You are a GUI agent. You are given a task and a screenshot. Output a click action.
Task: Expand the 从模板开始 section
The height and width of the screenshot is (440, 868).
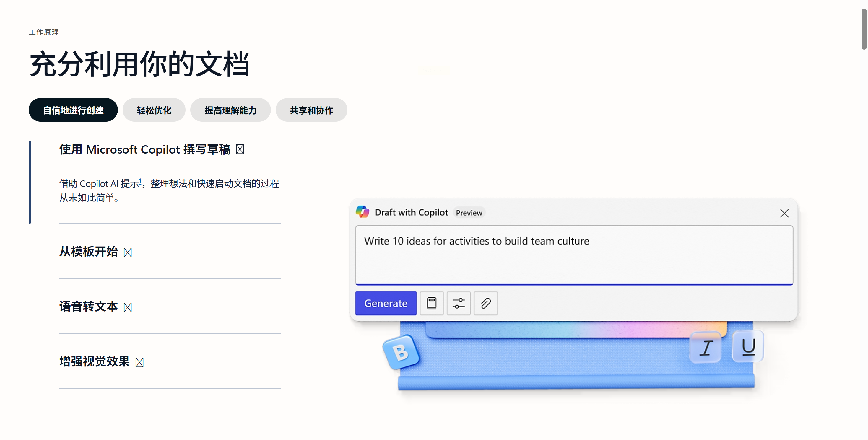point(95,251)
